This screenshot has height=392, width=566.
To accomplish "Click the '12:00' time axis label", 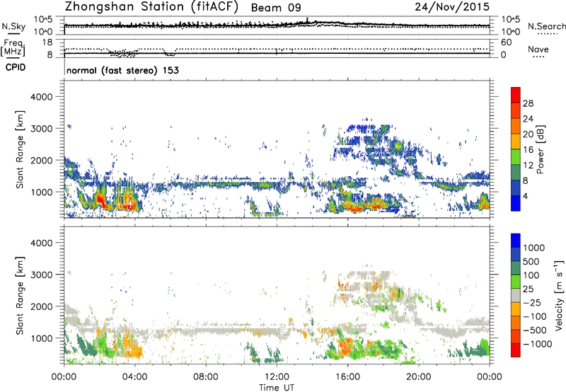I will point(277,377).
